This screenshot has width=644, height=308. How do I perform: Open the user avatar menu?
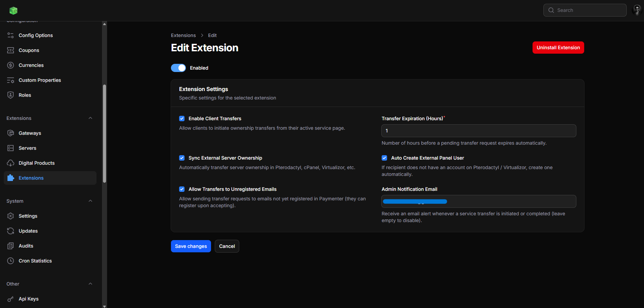pyautogui.click(x=637, y=10)
